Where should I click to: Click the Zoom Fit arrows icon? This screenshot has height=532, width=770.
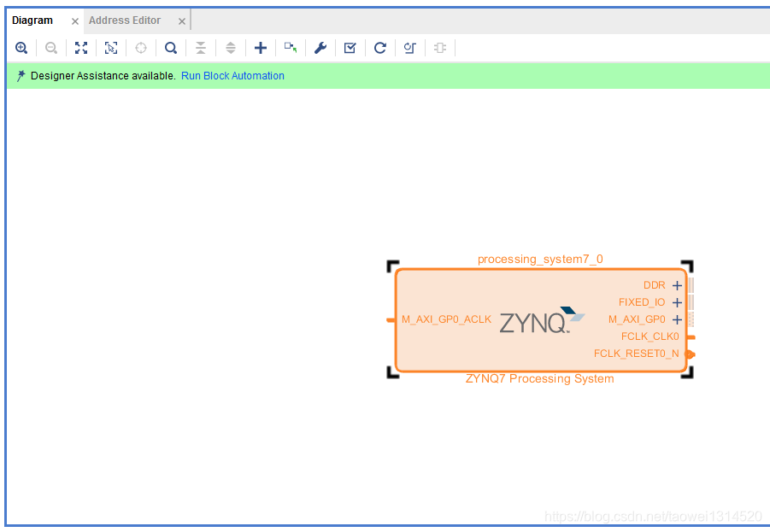click(x=81, y=48)
